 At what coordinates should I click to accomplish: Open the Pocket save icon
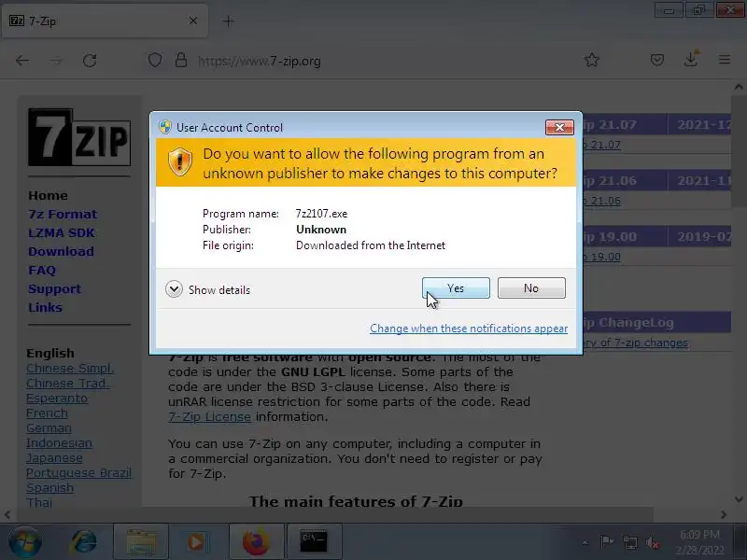pos(657,60)
